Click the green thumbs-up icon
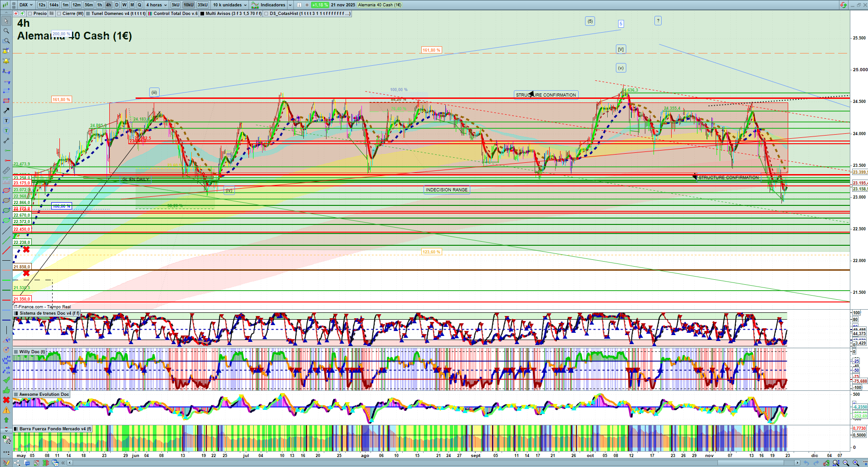The height and width of the screenshot is (467, 868). pos(6,390)
